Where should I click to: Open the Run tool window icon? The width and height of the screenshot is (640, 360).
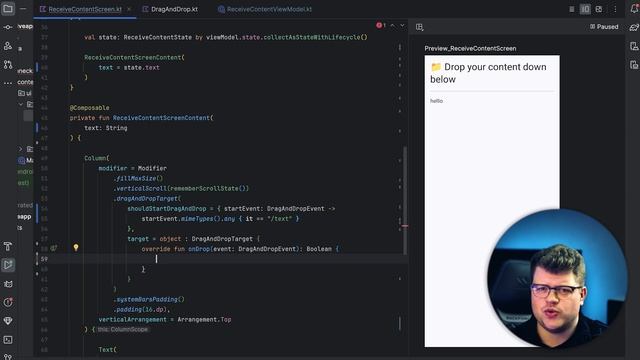pos(8,265)
